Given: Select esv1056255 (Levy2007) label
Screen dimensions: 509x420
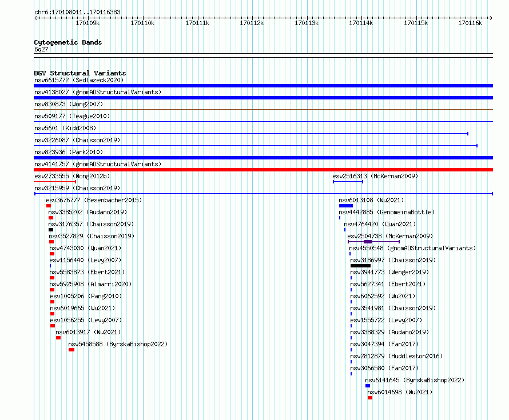Looking at the screenshot, I should [x=86, y=320].
